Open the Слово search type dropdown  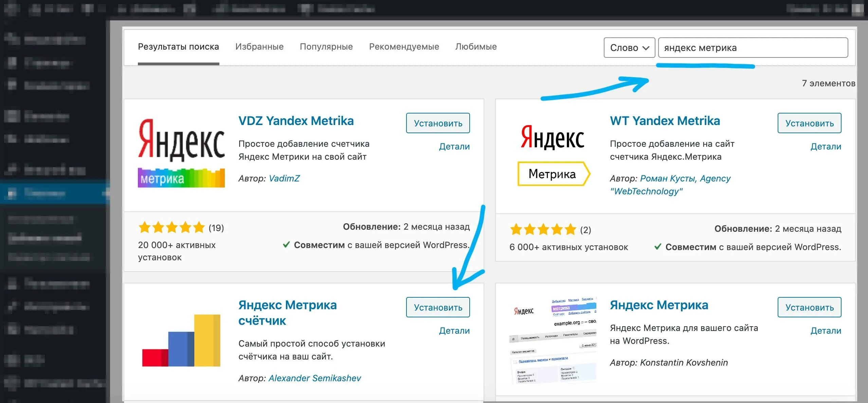(629, 48)
